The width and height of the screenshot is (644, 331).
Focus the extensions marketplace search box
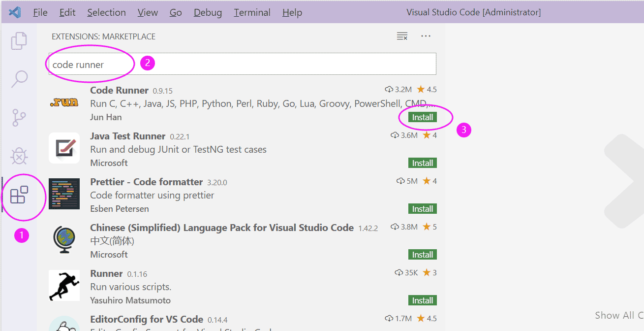[x=242, y=64]
